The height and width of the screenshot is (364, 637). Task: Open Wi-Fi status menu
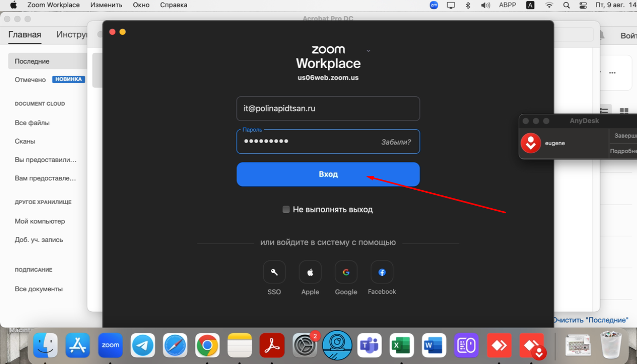549,5
